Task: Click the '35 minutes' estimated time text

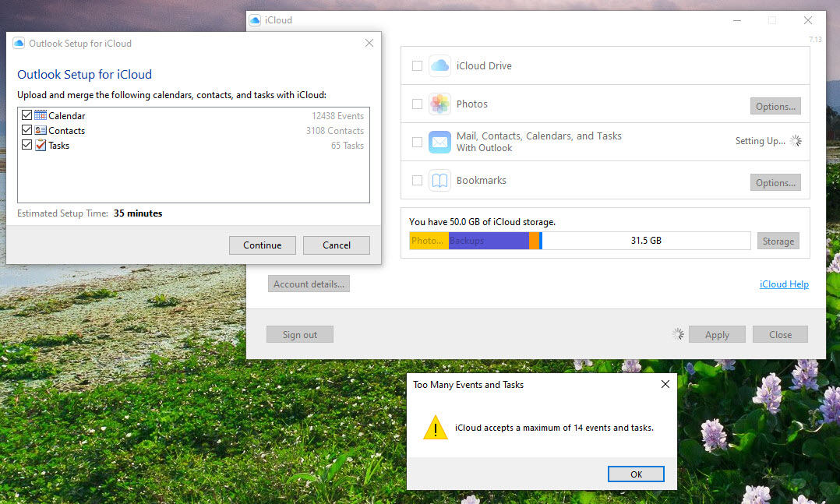Action: click(138, 213)
